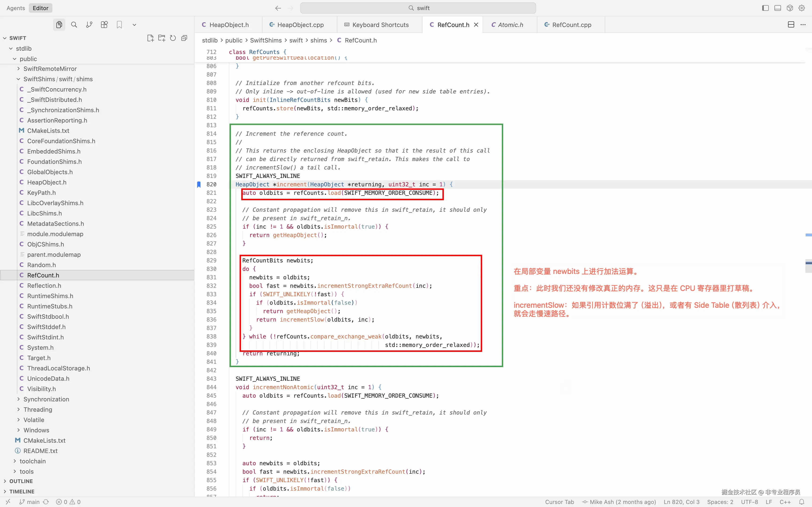Click the swift search input field
This screenshot has width=812, height=507.
coord(418,8)
